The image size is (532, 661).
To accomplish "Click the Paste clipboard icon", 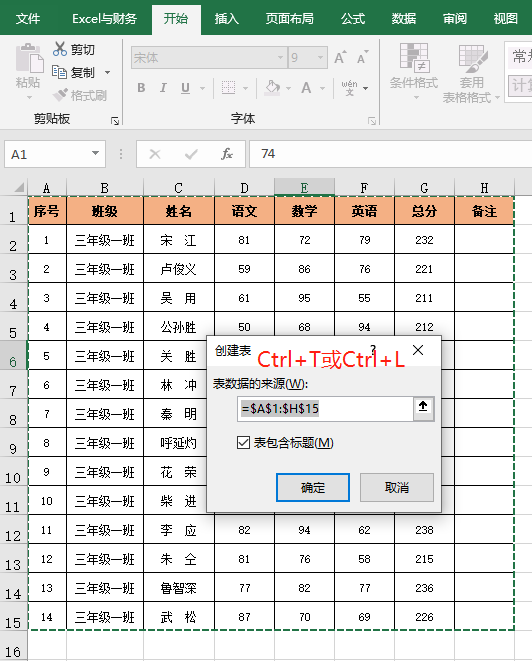I will (29, 57).
